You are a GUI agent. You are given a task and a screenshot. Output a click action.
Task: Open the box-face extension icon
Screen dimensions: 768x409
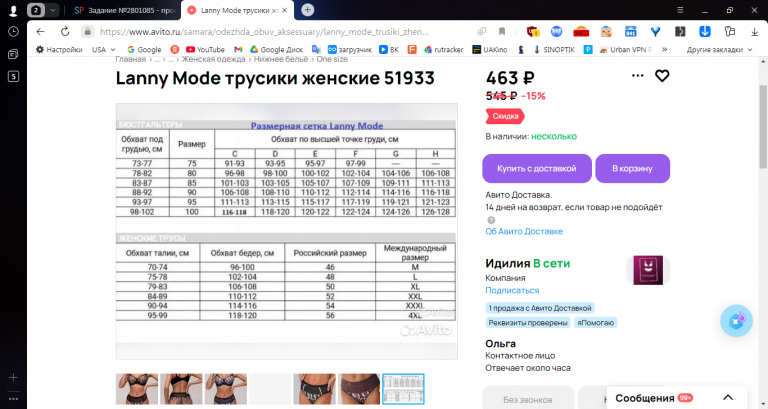[606, 32]
